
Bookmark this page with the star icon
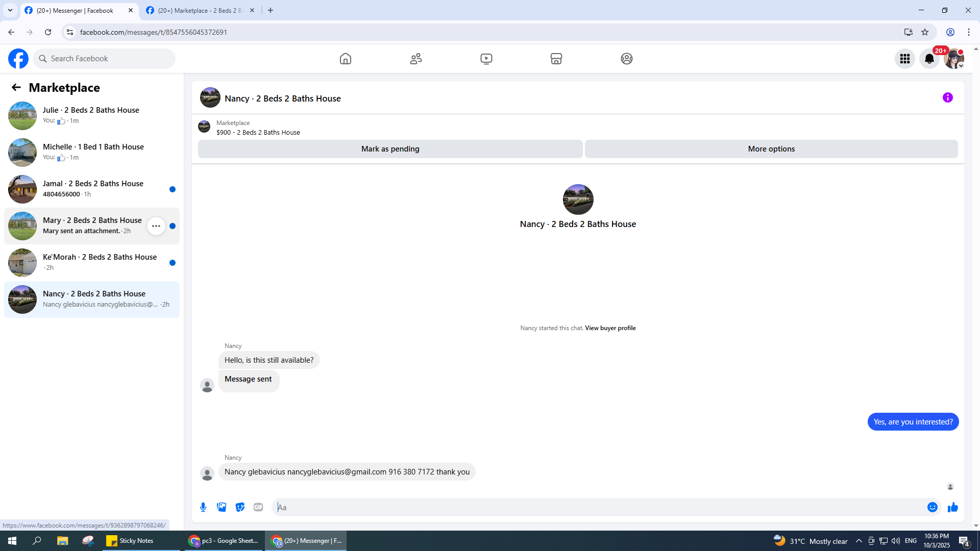[x=925, y=32]
